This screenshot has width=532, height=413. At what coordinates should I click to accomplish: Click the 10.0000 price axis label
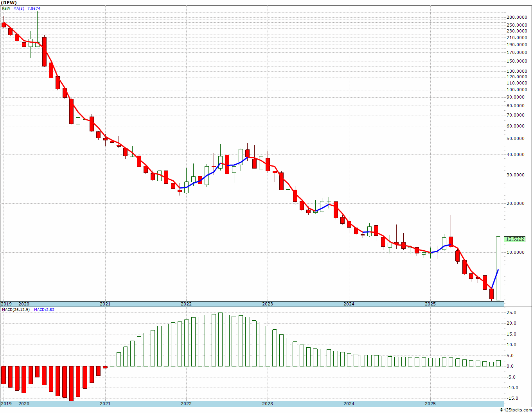tap(516, 252)
